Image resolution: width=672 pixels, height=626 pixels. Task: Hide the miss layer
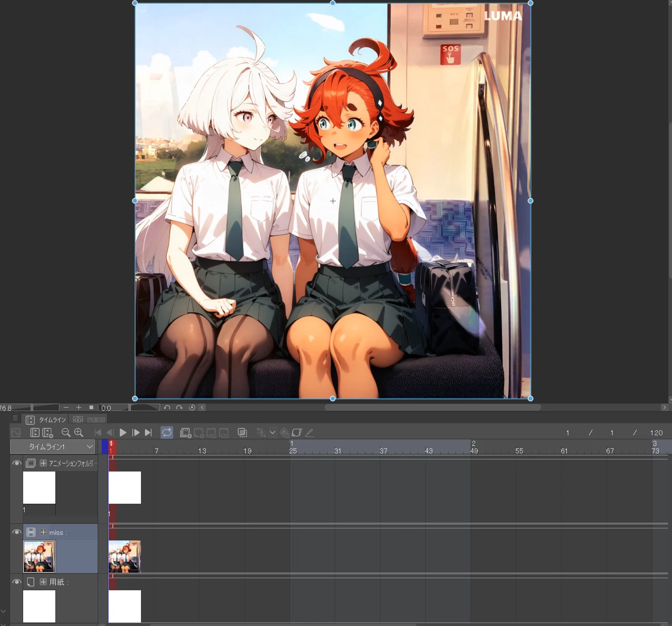coord(17,532)
